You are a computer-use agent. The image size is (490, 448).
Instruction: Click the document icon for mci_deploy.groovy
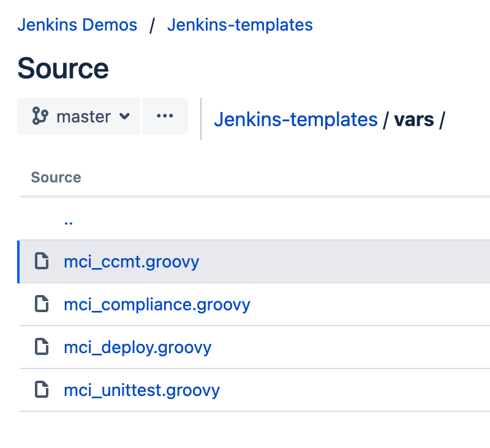pyautogui.click(x=42, y=348)
